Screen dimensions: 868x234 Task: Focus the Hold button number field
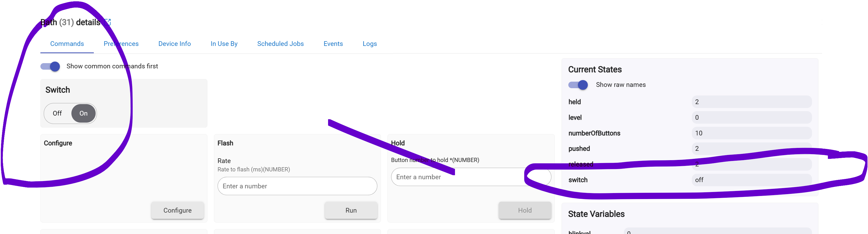(x=471, y=177)
